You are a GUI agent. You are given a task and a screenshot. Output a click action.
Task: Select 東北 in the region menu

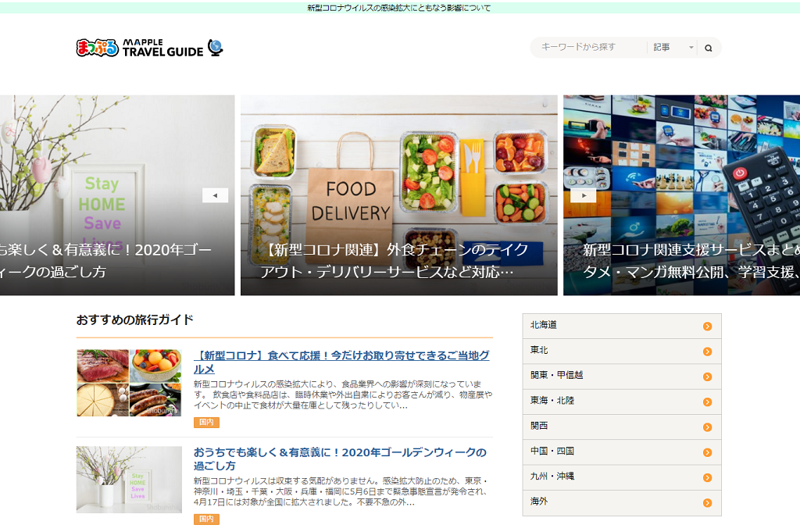[x=622, y=352]
